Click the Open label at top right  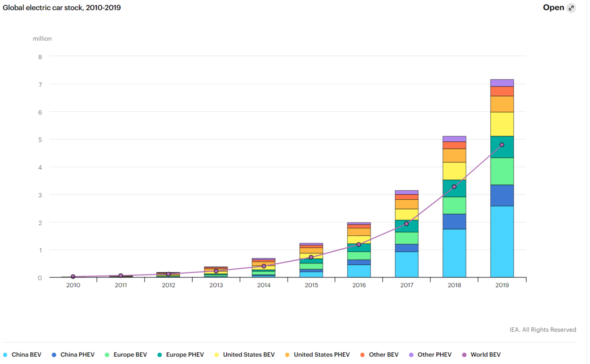point(553,8)
